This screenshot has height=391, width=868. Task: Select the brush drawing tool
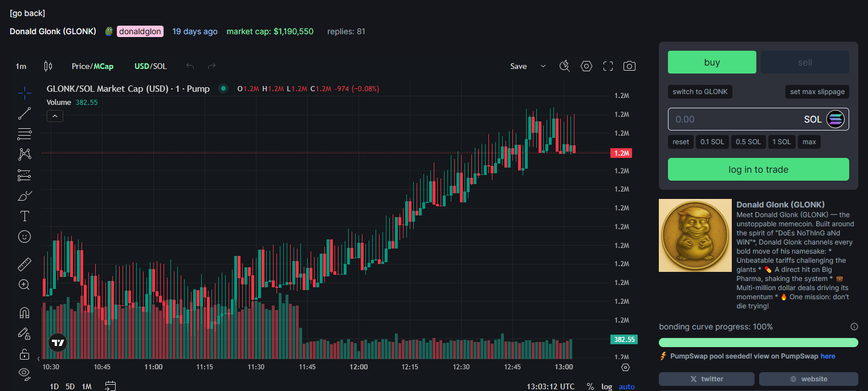click(25, 195)
